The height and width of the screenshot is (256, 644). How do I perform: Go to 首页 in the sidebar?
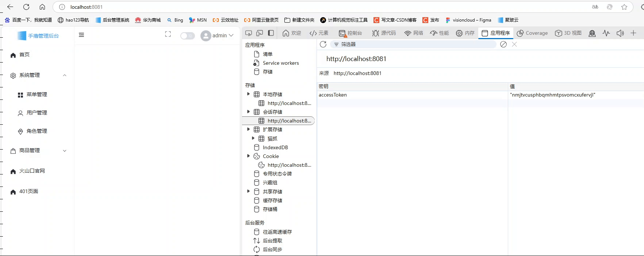(38, 54)
